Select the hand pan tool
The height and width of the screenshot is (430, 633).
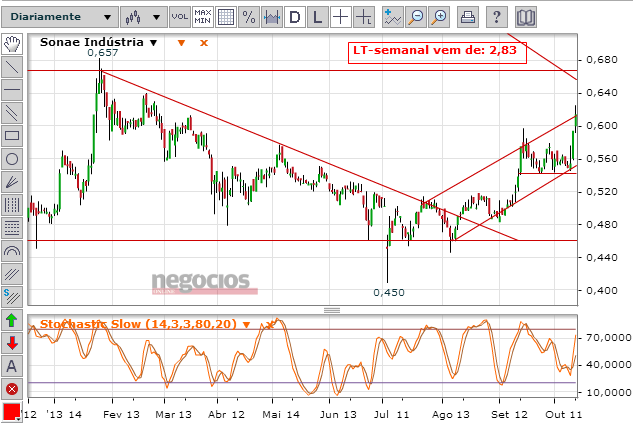[12, 44]
